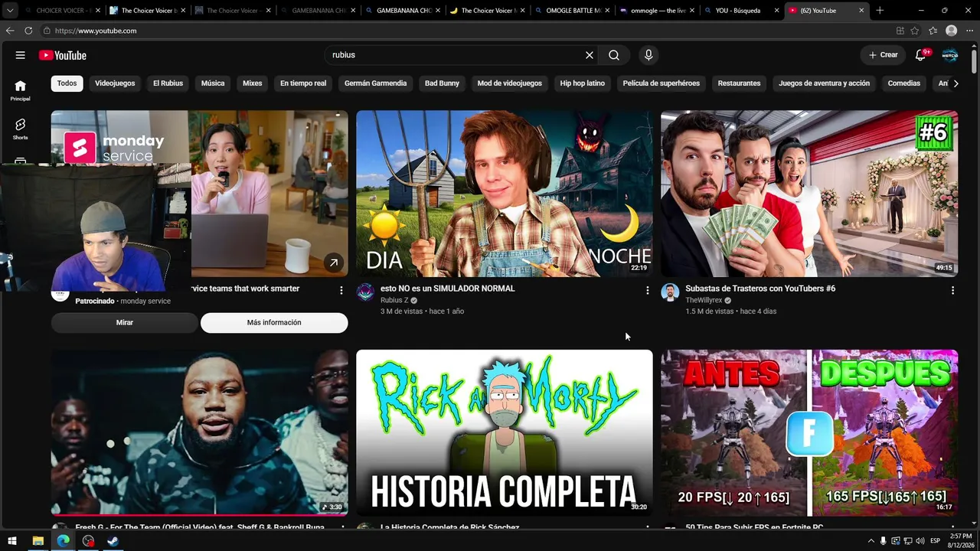The width and height of the screenshot is (980, 551).
Task: Open the 'esto NO es un SIMULADOR NORMAL' title
Action: 448,289
